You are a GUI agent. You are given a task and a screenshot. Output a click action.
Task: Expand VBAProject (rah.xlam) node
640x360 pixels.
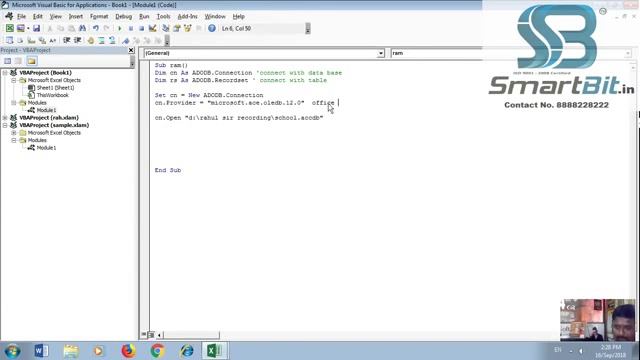(x=5, y=118)
